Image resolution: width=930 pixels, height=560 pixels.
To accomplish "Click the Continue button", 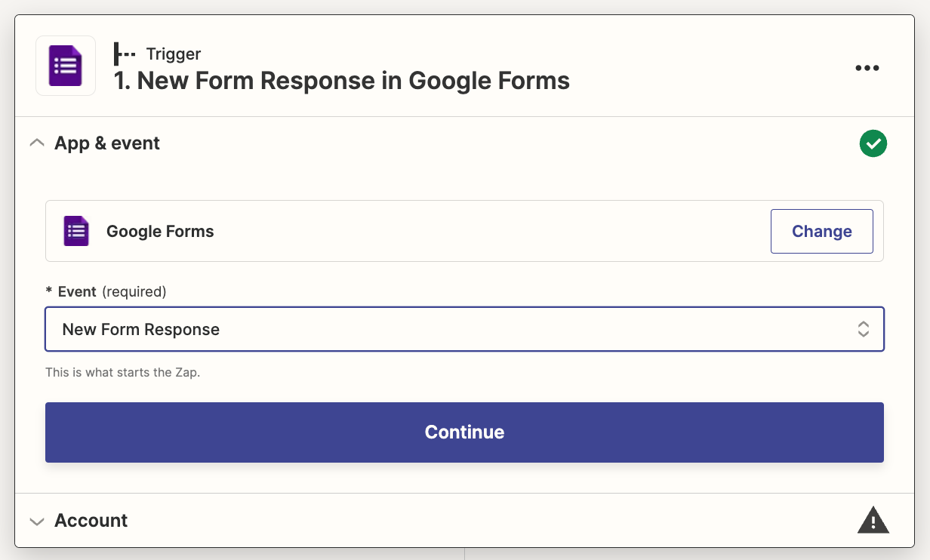I will (x=463, y=432).
